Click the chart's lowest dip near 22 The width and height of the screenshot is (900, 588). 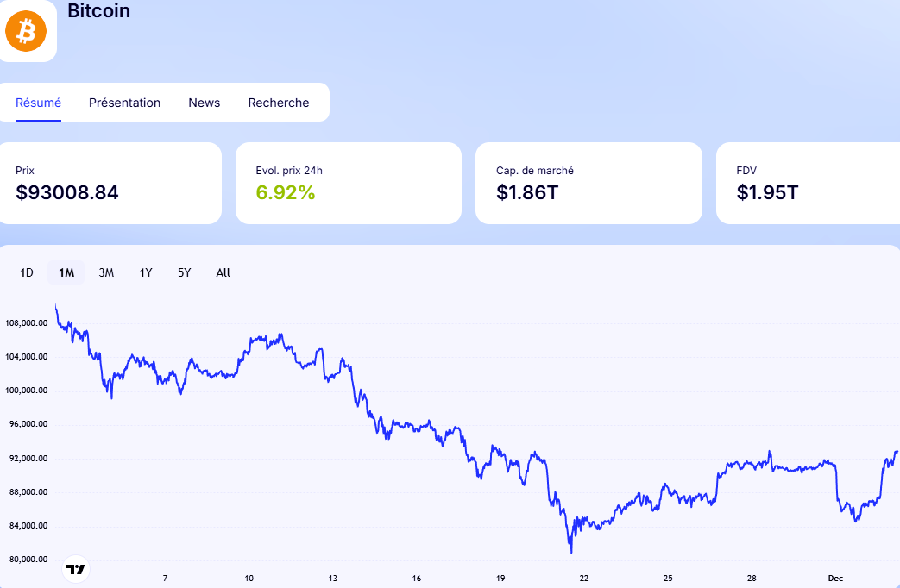point(570,551)
